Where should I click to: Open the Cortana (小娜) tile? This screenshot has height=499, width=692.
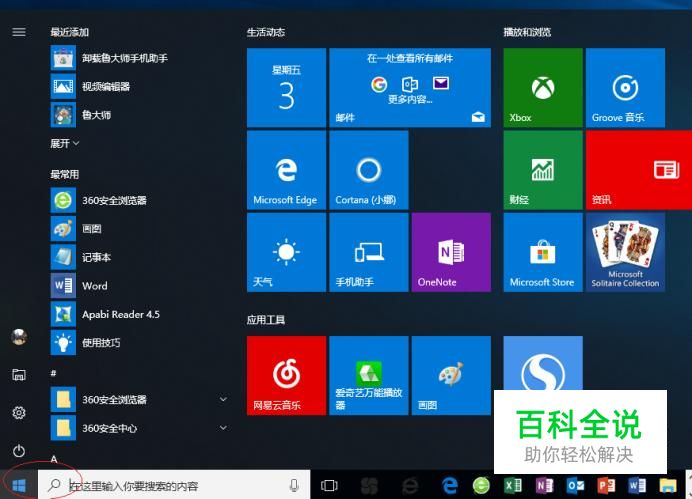point(369,170)
